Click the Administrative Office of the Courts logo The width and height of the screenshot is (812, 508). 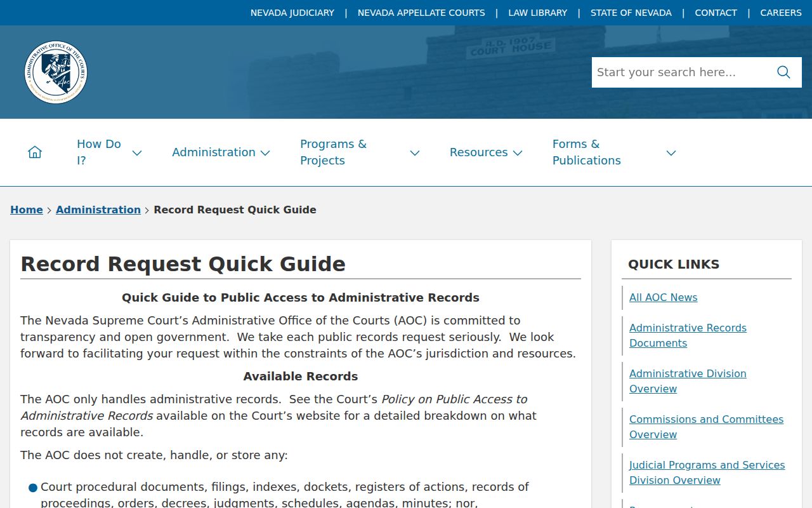coord(56,72)
